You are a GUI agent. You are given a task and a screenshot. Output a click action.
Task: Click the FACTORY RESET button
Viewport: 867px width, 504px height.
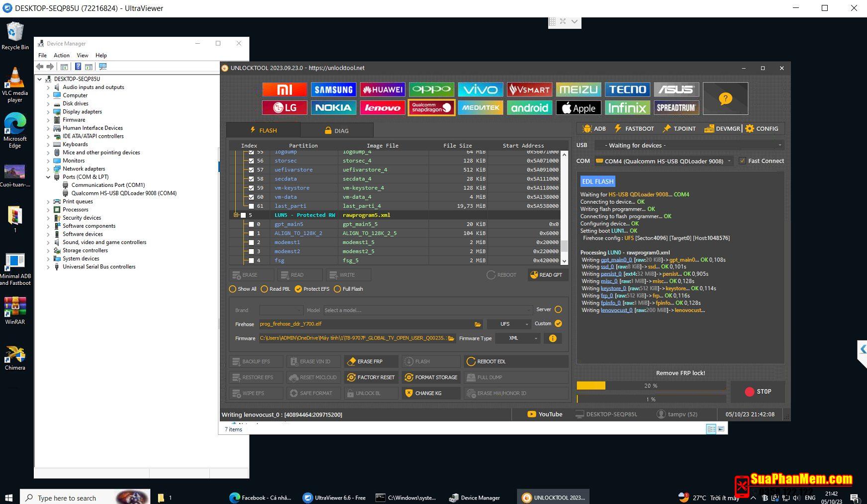(371, 377)
